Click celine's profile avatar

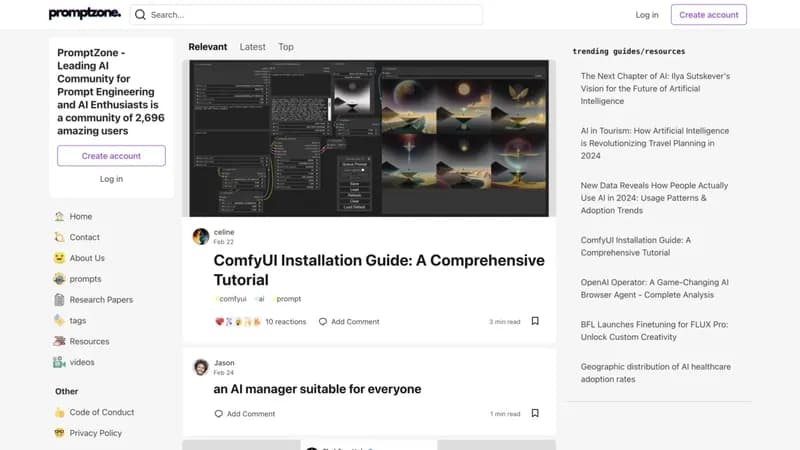click(x=201, y=237)
